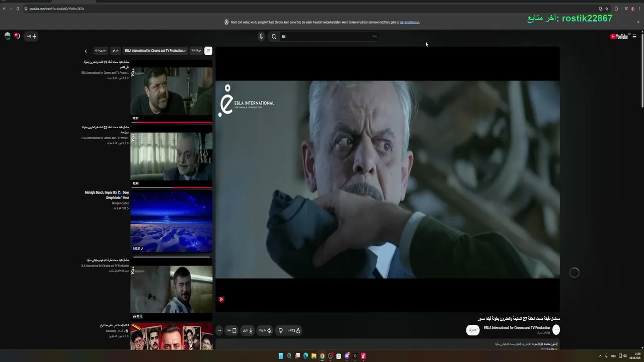Image resolution: width=644 pixels, height=362 pixels.
Task: Save the video to a playlist
Action: (x=232, y=330)
